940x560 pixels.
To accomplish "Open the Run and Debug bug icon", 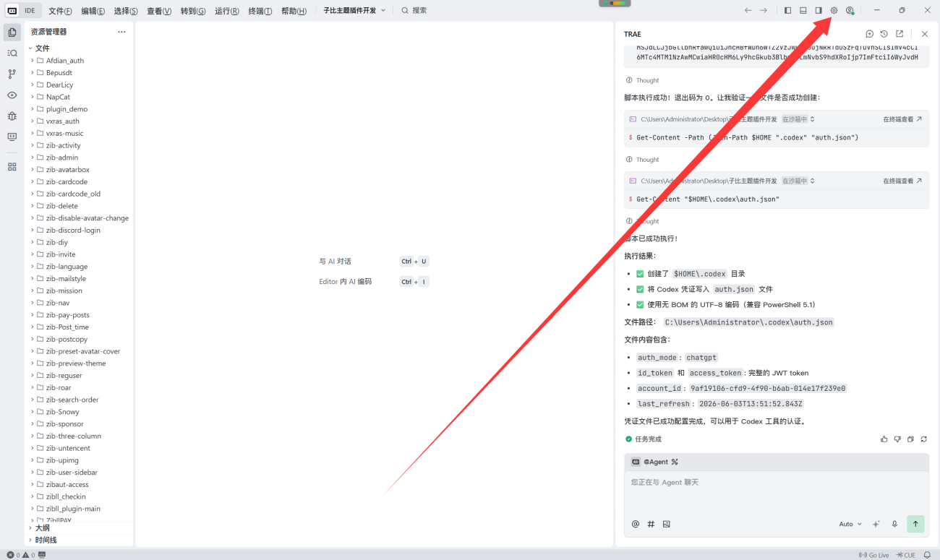I will tap(12, 116).
